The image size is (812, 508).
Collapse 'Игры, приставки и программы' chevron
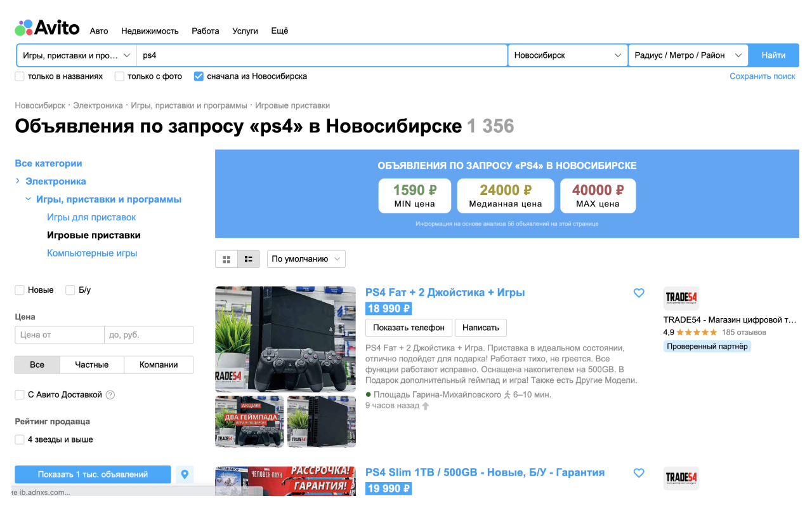point(28,199)
